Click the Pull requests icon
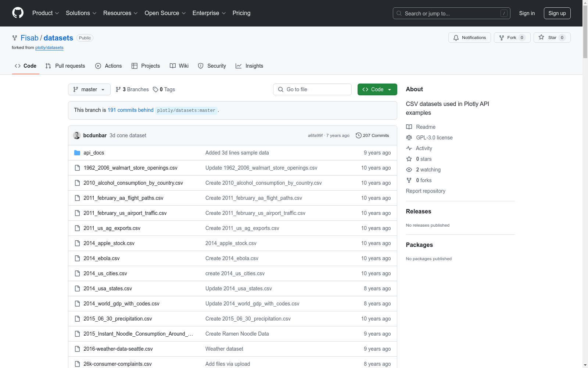588x368 pixels. pyautogui.click(x=48, y=66)
